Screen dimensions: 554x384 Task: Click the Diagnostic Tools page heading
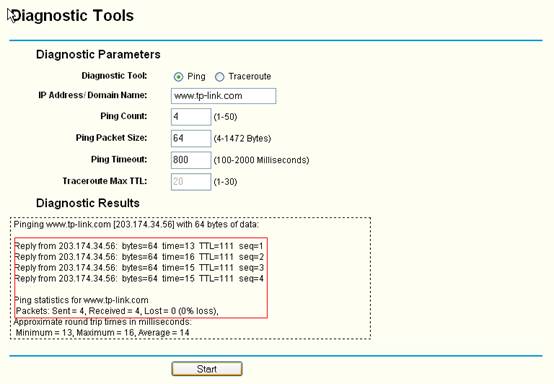[x=72, y=16]
